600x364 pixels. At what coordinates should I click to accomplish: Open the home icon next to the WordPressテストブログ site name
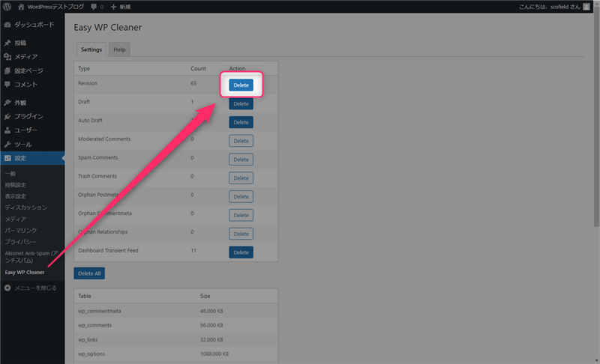(x=21, y=7)
